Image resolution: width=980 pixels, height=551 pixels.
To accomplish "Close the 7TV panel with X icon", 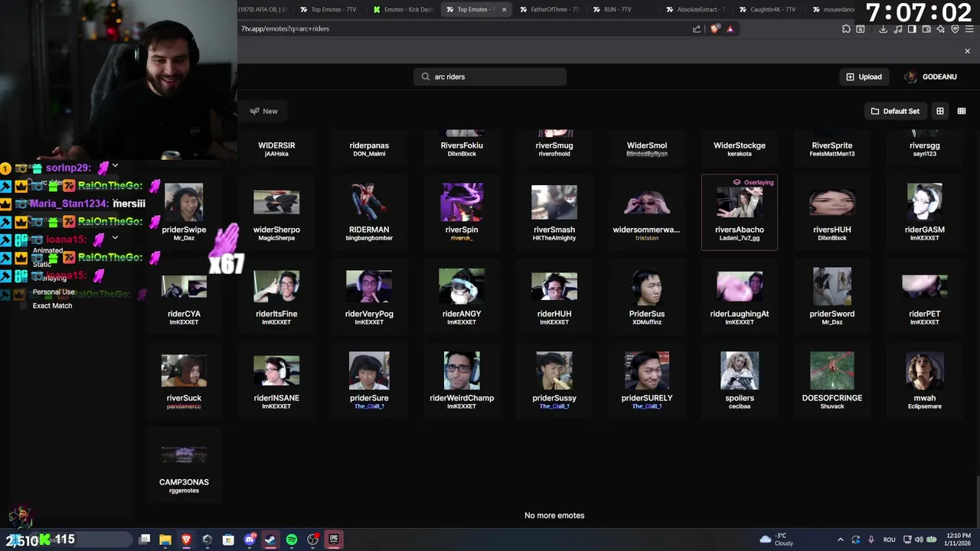I will tap(967, 51).
